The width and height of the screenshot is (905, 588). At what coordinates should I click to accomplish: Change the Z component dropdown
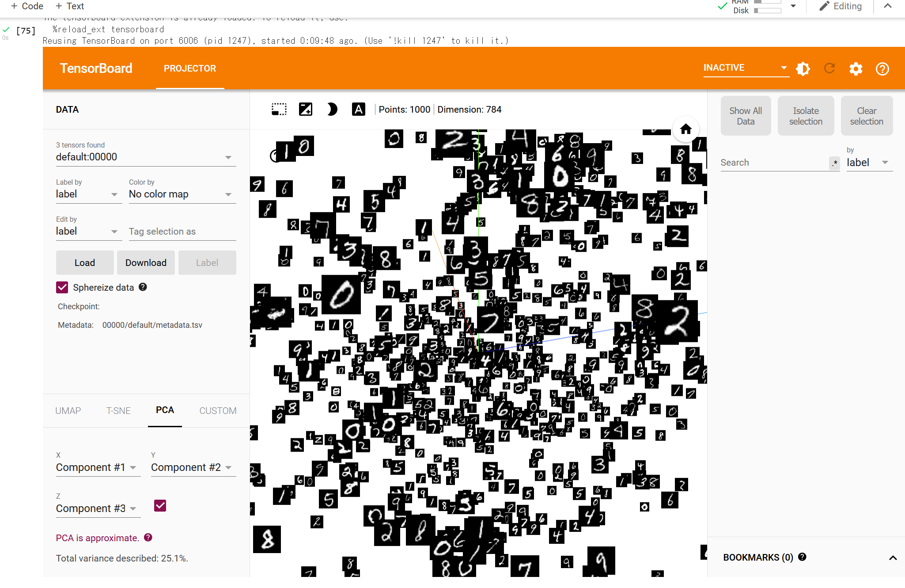[x=98, y=508]
